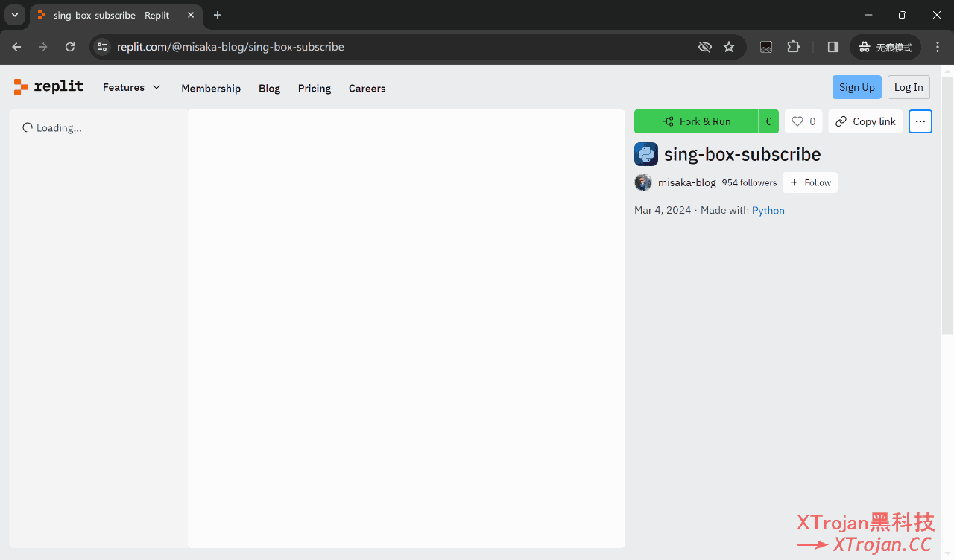Open the three-dots more options menu

click(x=920, y=121)
